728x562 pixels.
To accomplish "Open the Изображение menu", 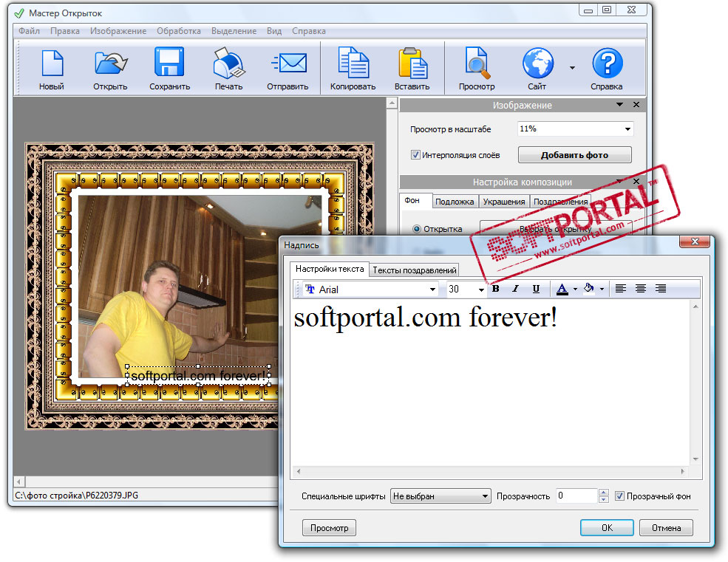I will click(x=118, y=31).
